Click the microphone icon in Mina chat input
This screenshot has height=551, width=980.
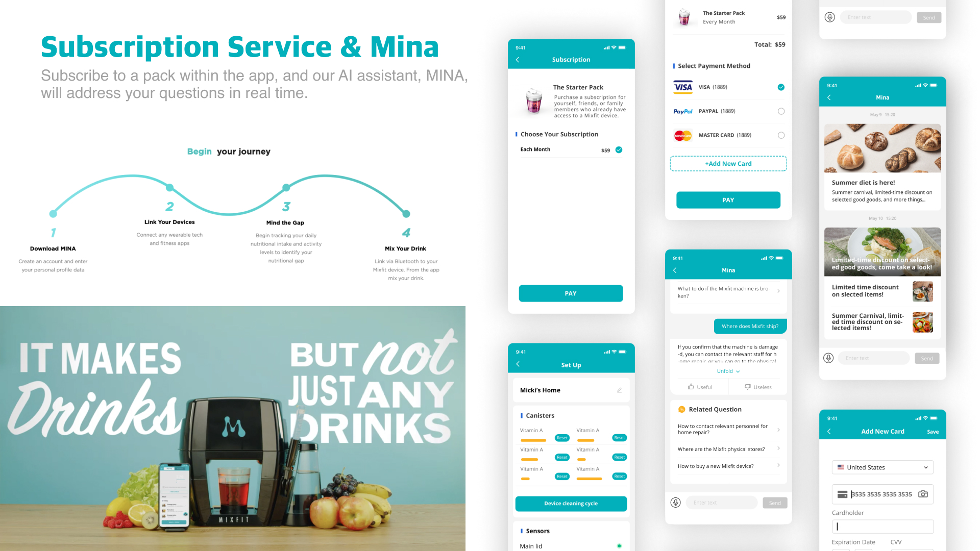[x=676, y=503]
